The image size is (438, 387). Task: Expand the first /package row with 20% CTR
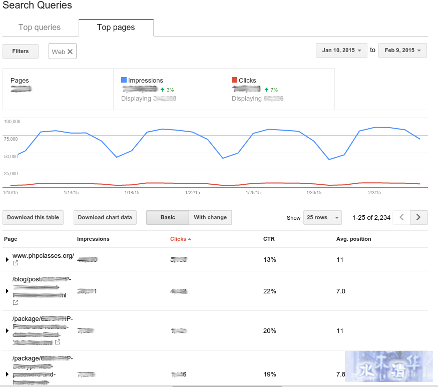[x=7, y=331]
